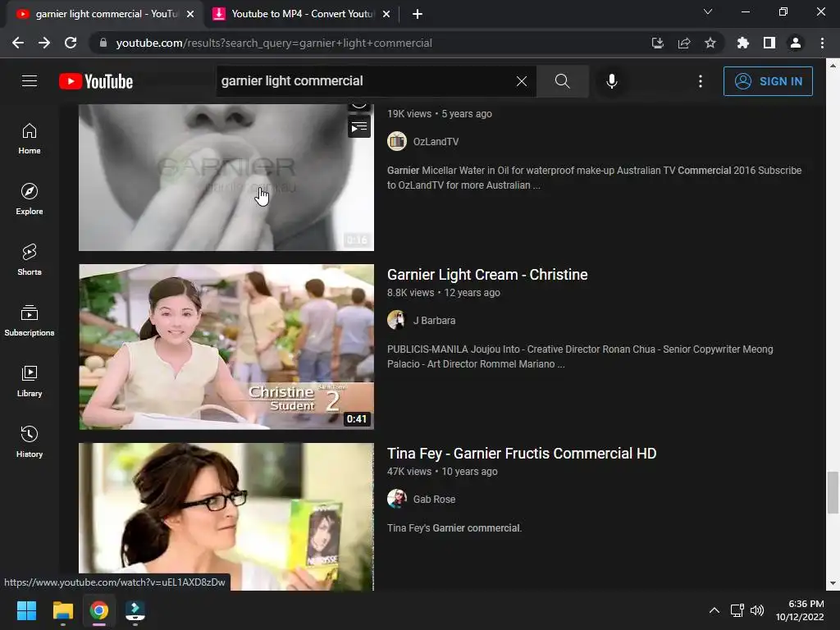The height and width of the screenshot is (630, 840).
Task: Open History in the sidebar
Action: pyautogui.click(x=30, y=441)
